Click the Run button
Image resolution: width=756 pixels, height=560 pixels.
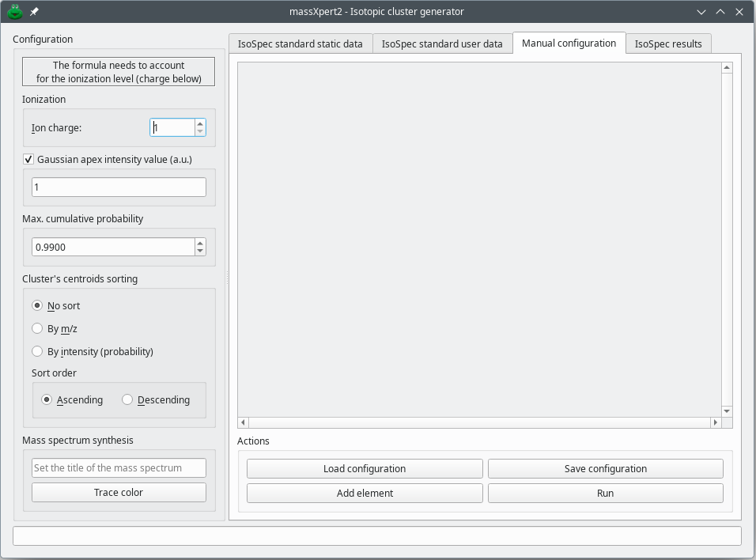[x=605, y=493]
